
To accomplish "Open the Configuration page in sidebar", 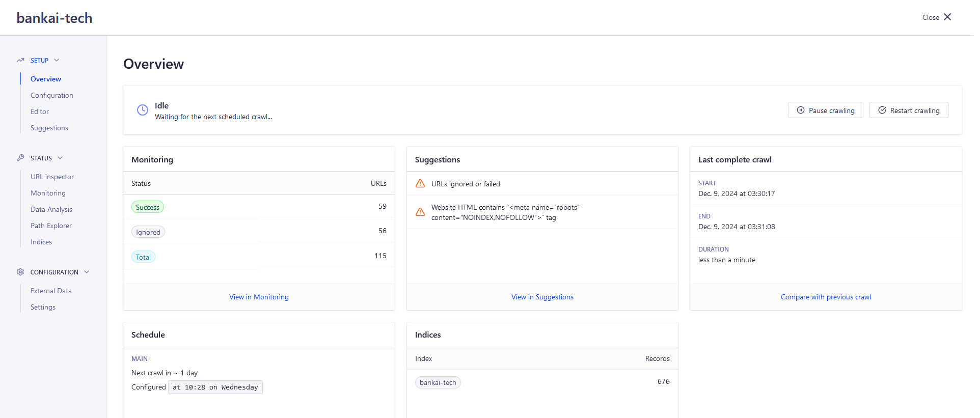I will pyautogui.click(x=52, y=95).
